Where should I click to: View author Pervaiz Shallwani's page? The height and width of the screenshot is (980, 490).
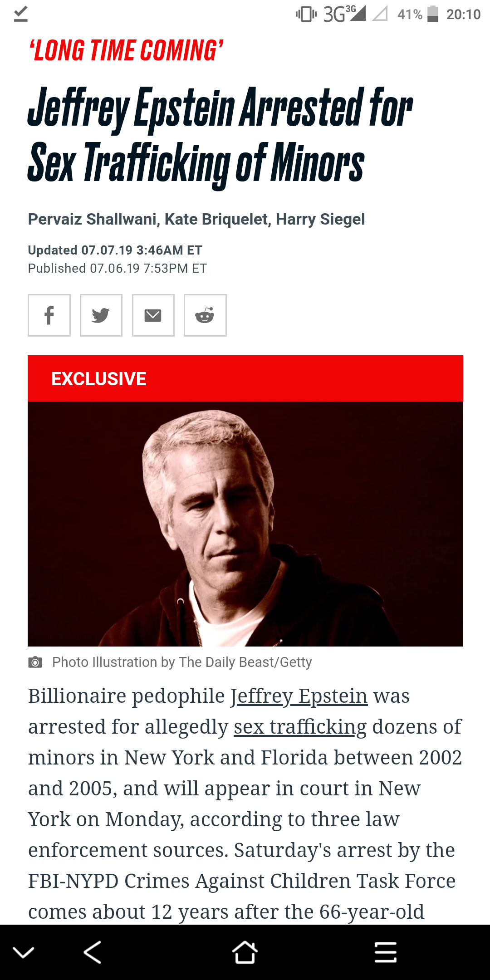point(92,219)
